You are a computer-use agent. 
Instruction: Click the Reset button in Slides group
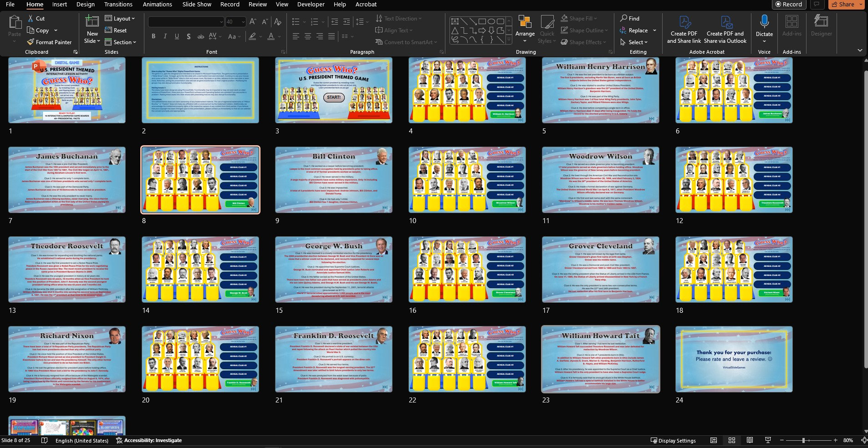[117, 30]
